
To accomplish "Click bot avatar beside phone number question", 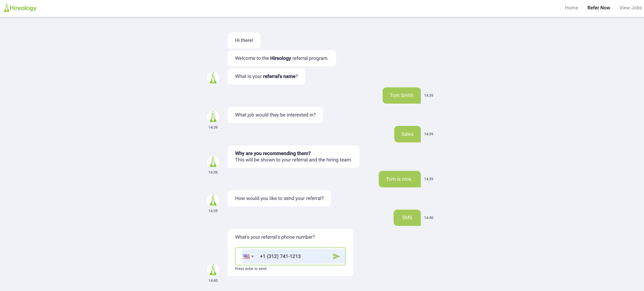I will click(x=213, y=270).
